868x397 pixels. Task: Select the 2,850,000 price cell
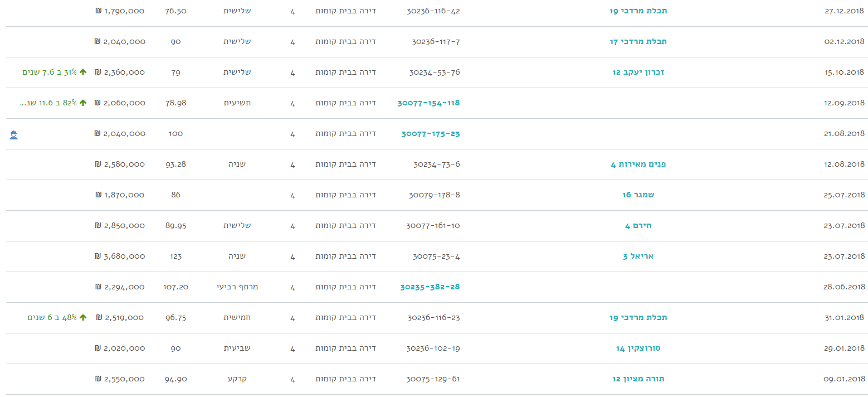point(124,226)
